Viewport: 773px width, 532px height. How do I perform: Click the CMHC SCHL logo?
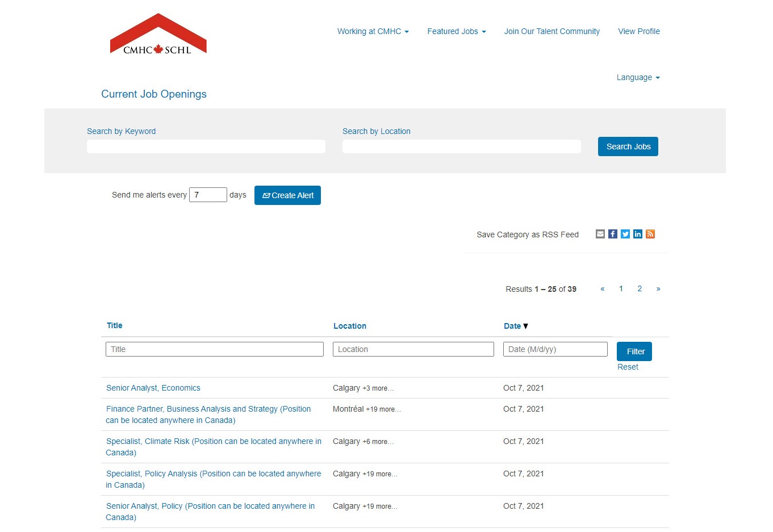click(158, 35)
